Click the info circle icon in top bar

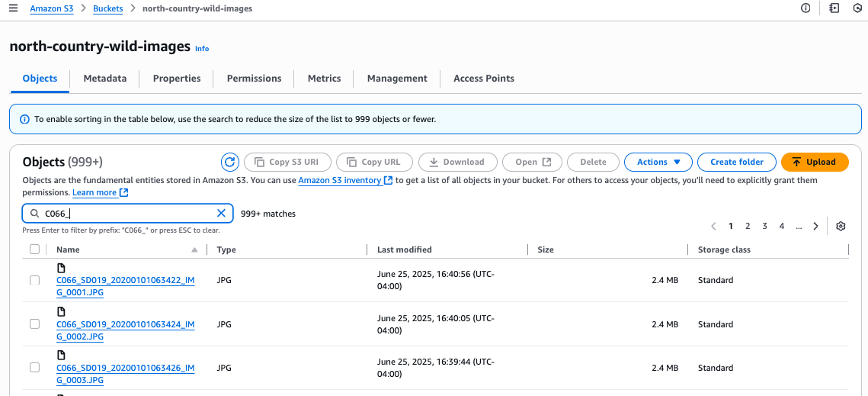pos(806,8)
